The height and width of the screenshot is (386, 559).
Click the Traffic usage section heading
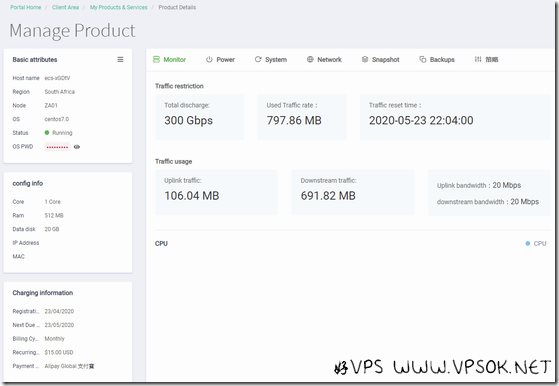point(174,161)
